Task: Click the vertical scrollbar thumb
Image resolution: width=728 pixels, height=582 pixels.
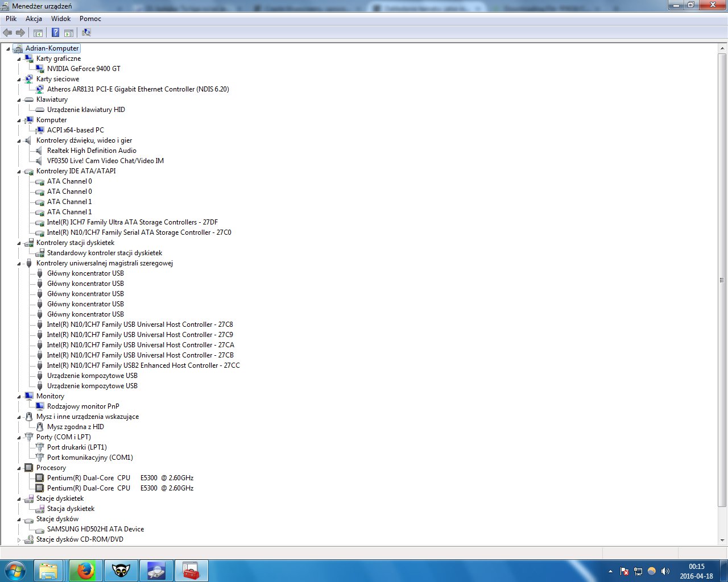Action: (x=722, y=280)
